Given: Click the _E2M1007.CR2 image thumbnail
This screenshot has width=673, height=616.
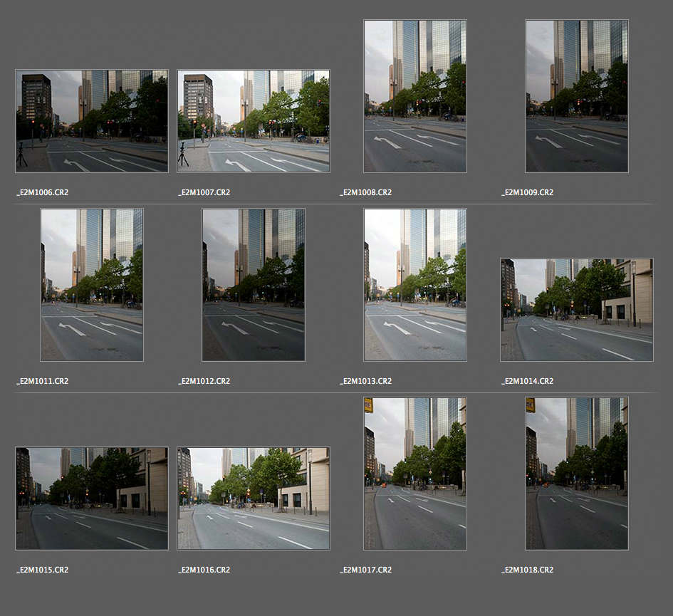Looking at the screenshot, I should coord(253,121).
